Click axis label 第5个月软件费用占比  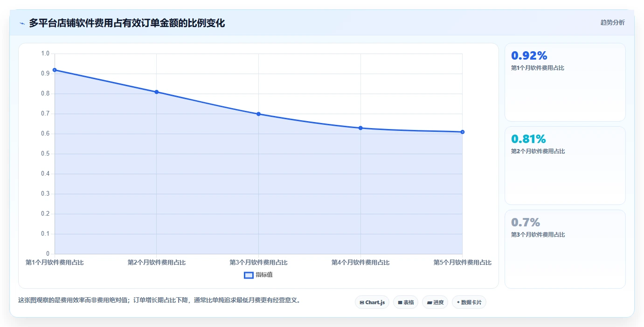463,263
